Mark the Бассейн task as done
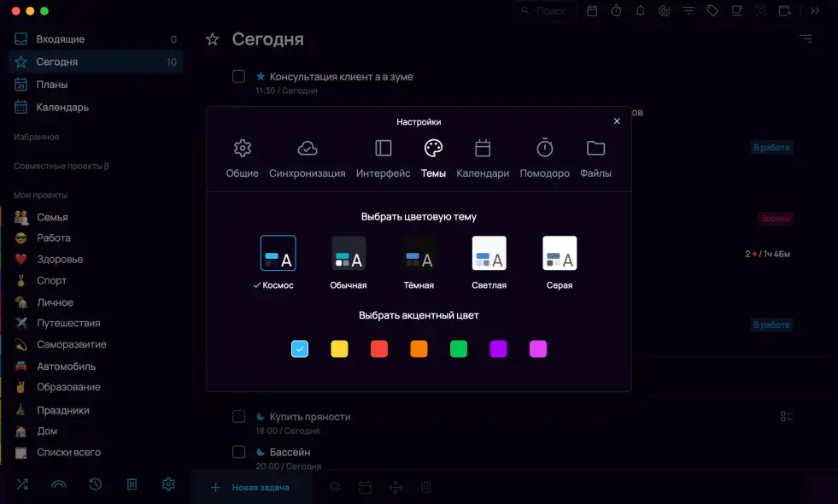Screen dimensions: 838x504 coord(239,451)
